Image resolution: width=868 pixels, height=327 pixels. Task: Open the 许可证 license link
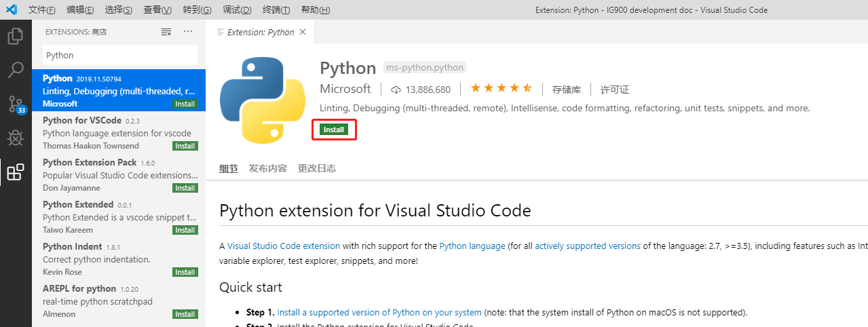coord(615,90)
